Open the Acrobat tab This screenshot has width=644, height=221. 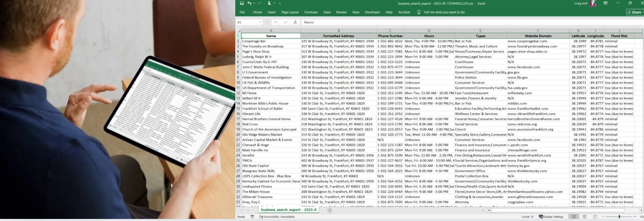click(404, 12)
